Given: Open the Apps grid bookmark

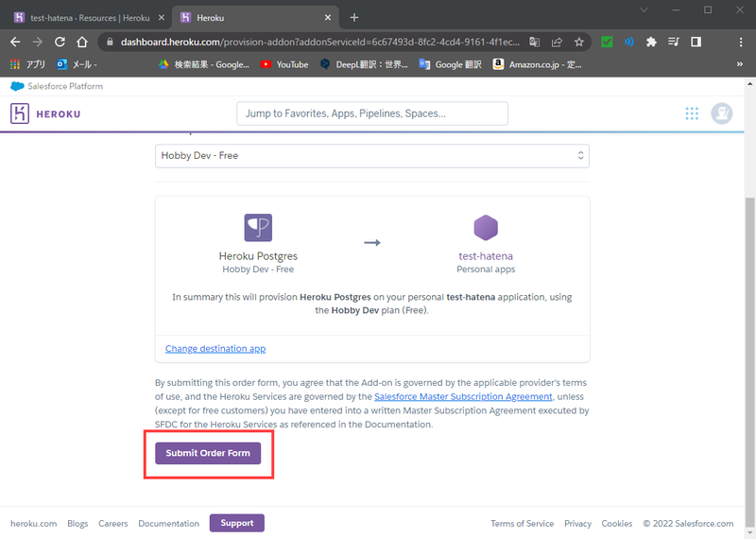Looking at the screenshot, I should [27, 64].
